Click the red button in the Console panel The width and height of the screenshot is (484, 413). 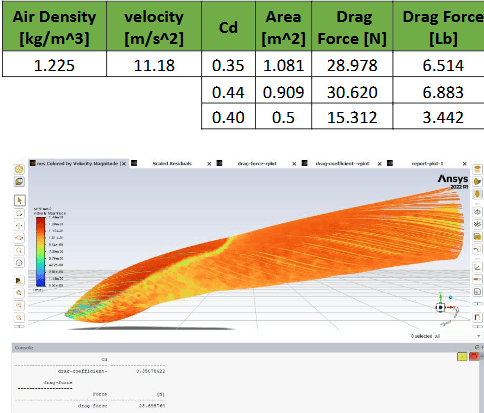474,357
